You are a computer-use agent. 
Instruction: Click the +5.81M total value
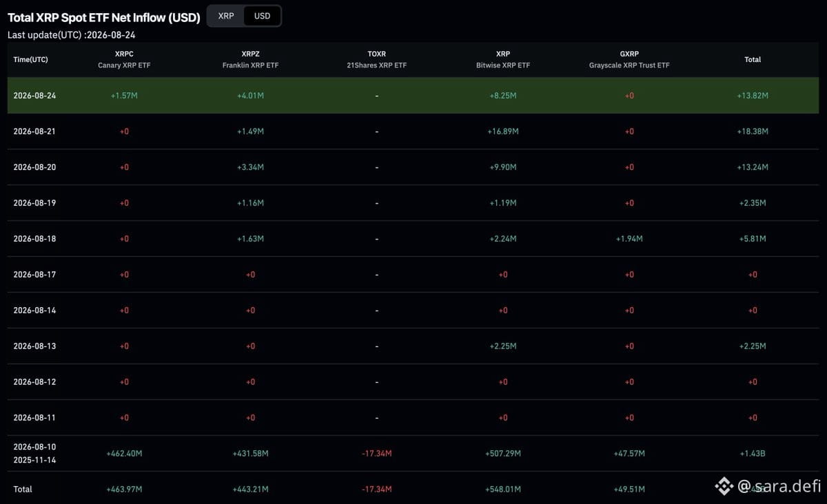(x=753, y=239)
